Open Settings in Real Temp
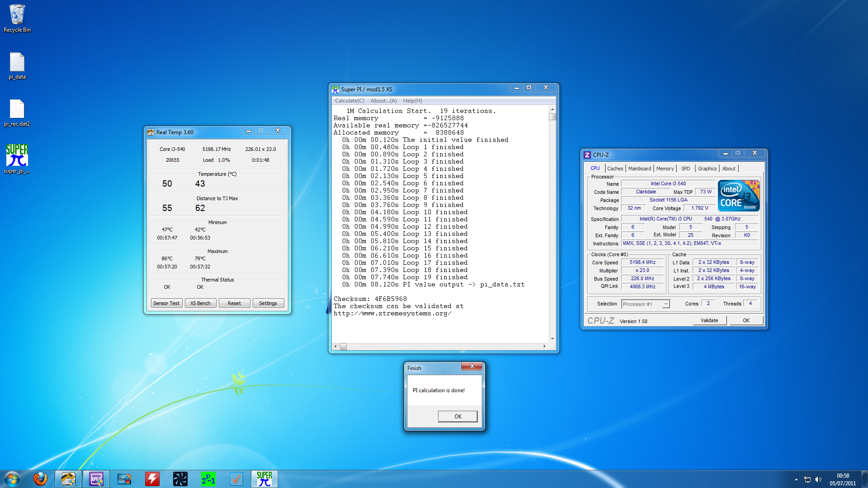Viewport: 868px width, 488px height. point(268,303)
